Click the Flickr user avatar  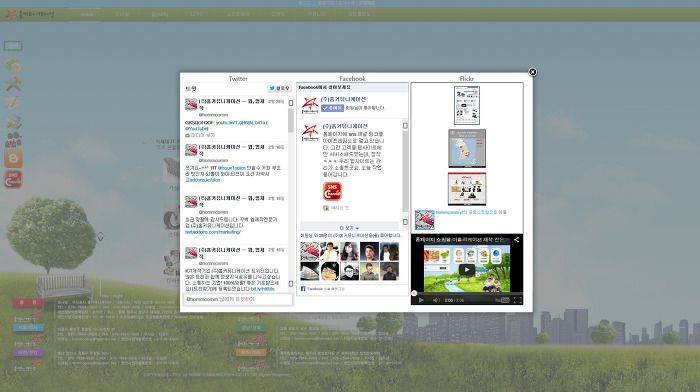[x=425, y=220]
